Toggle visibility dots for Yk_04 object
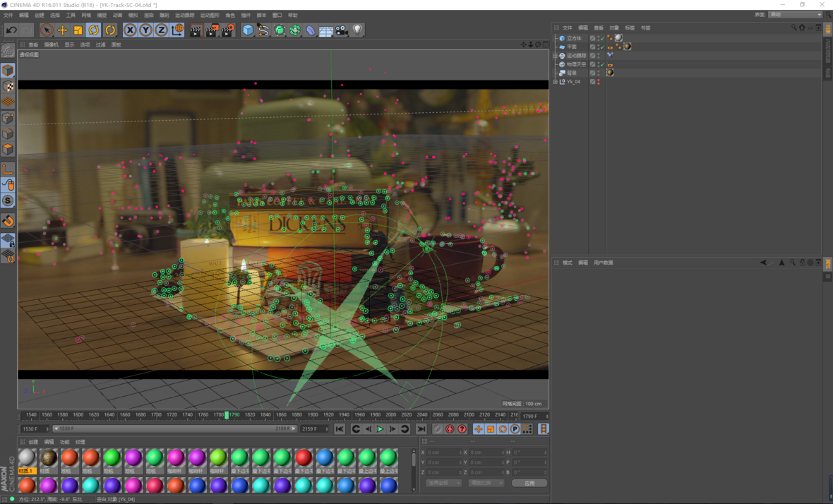833x504 pixels. pos(599,82)
